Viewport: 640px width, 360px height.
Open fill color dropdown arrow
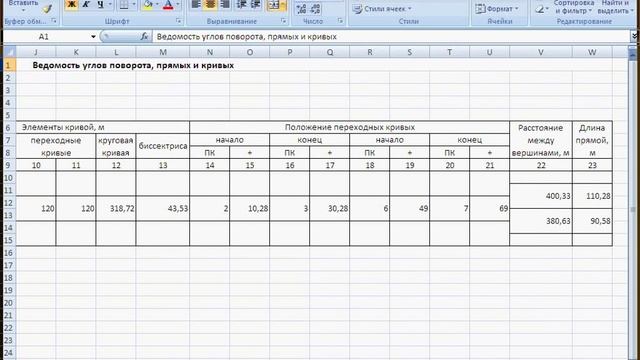click(x=157, y=4)
